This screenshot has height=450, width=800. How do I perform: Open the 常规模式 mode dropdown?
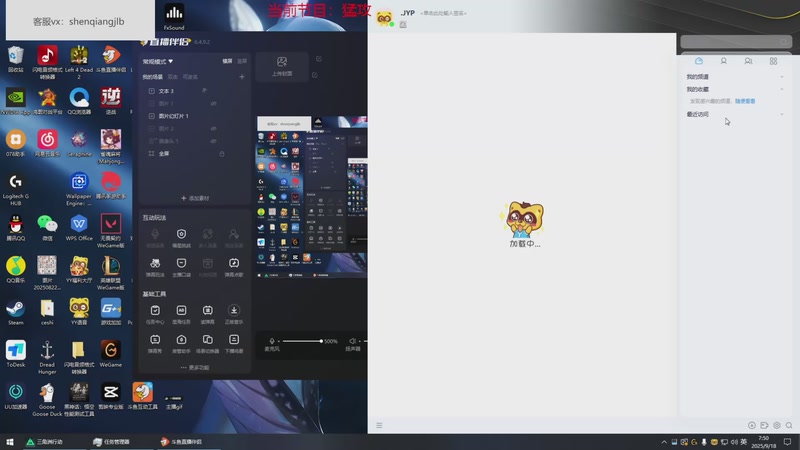click(158, 61)
